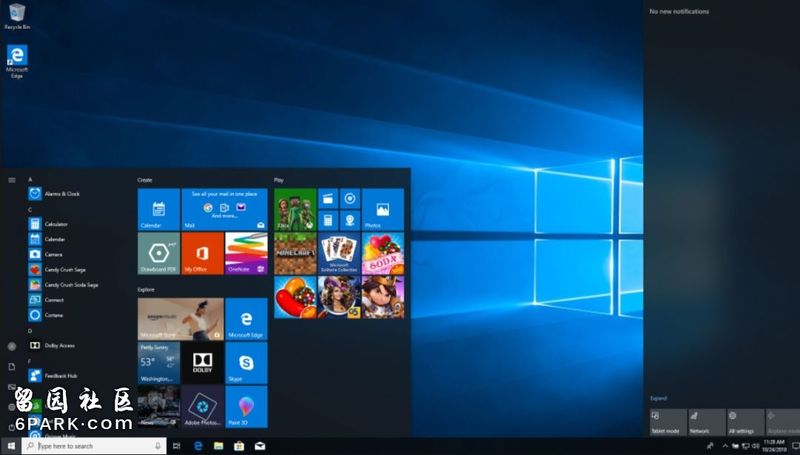Open the small Groove Music tile
The width and height of the screenshot is (800, 455).
coord(350,199)
